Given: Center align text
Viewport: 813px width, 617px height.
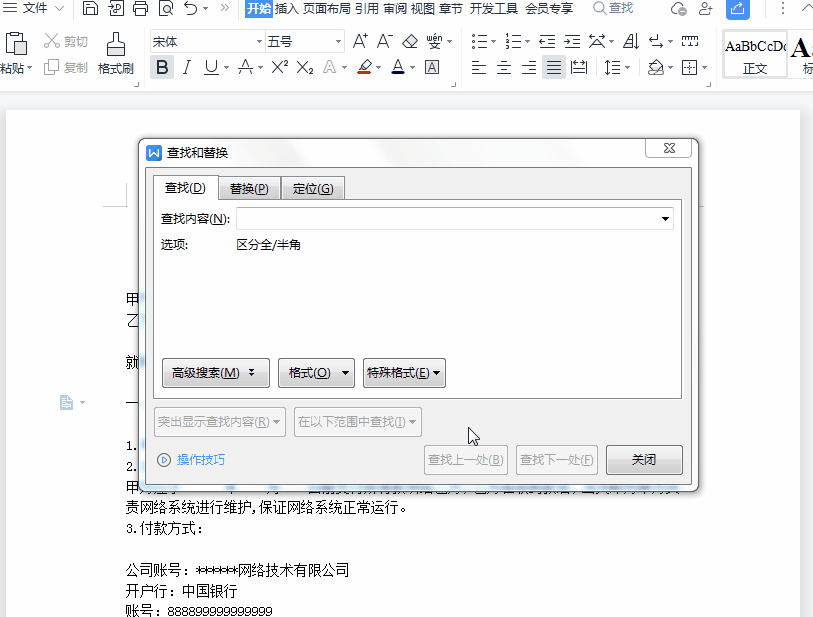Looking at the screenshot, I should click(x=504, y=67).
